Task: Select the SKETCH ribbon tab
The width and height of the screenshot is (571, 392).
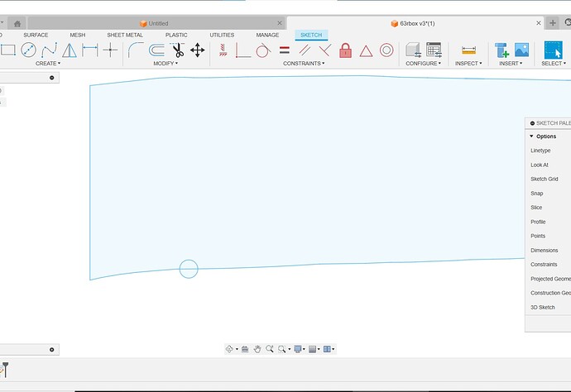Action: (311, 35)
